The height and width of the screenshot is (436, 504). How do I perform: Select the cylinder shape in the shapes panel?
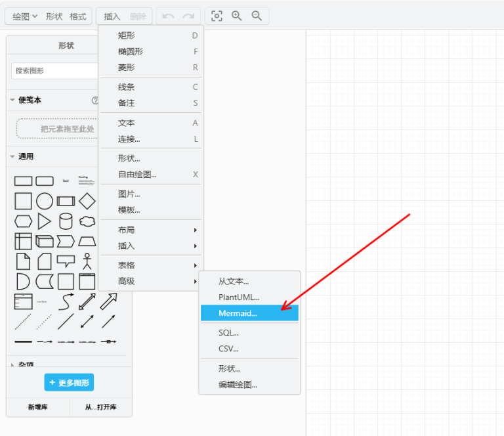(x=66, y=221)
